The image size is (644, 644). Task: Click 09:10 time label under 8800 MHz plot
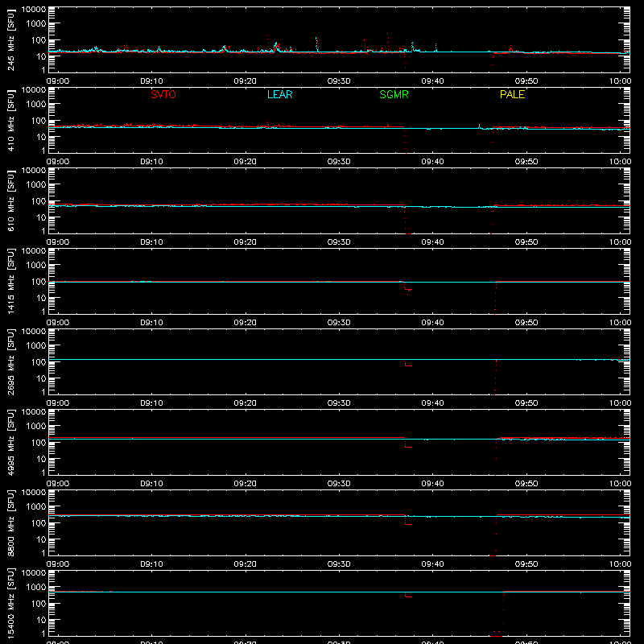coord(151,564)
